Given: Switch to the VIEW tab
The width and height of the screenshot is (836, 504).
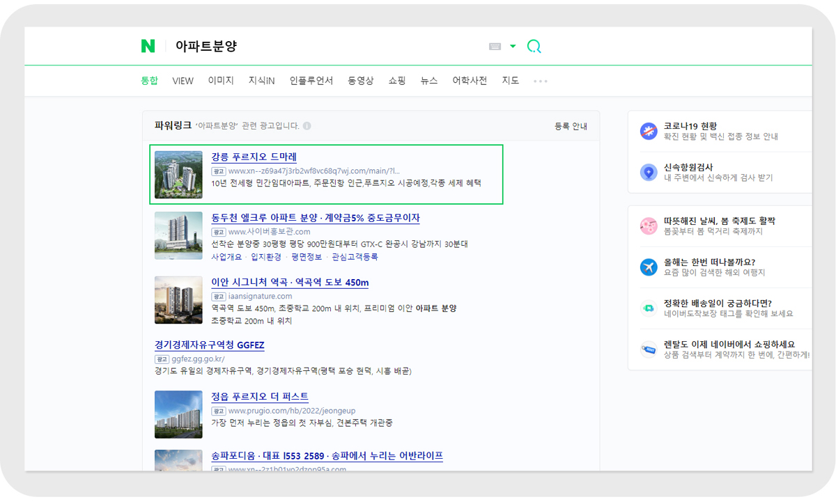Looking at the screenshot, I should click(x=183, y=81).
